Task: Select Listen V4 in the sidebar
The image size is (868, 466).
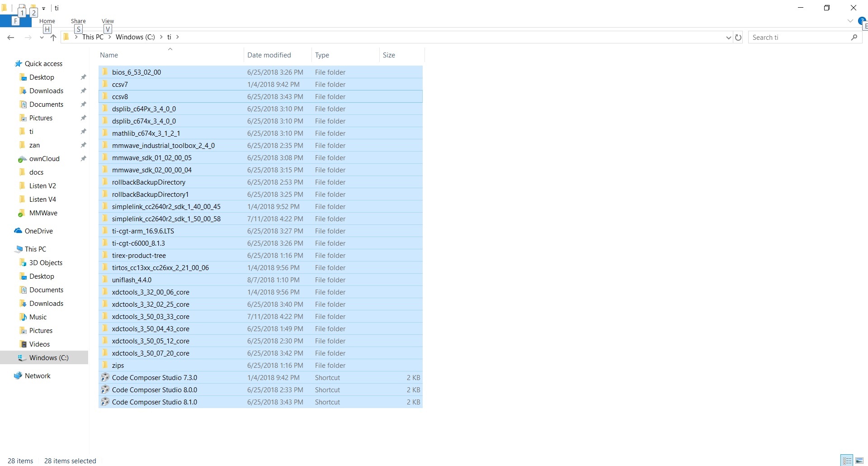Action: [x=42, y=200]
